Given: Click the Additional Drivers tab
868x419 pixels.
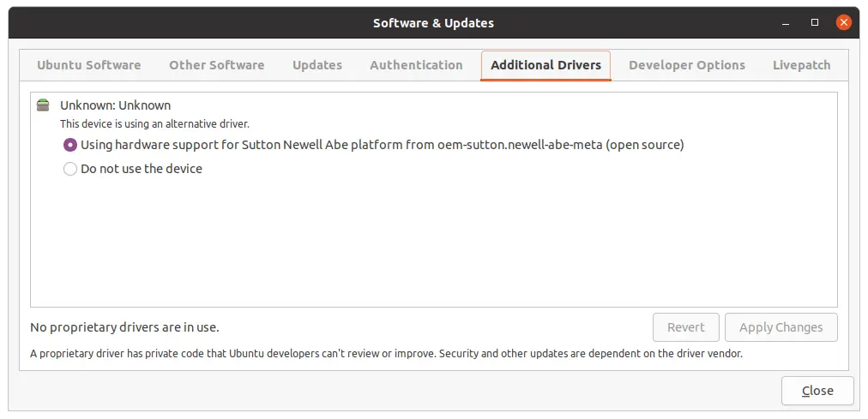Looking at the screenshot, I should pyautogui.click(x=546, y=65).
